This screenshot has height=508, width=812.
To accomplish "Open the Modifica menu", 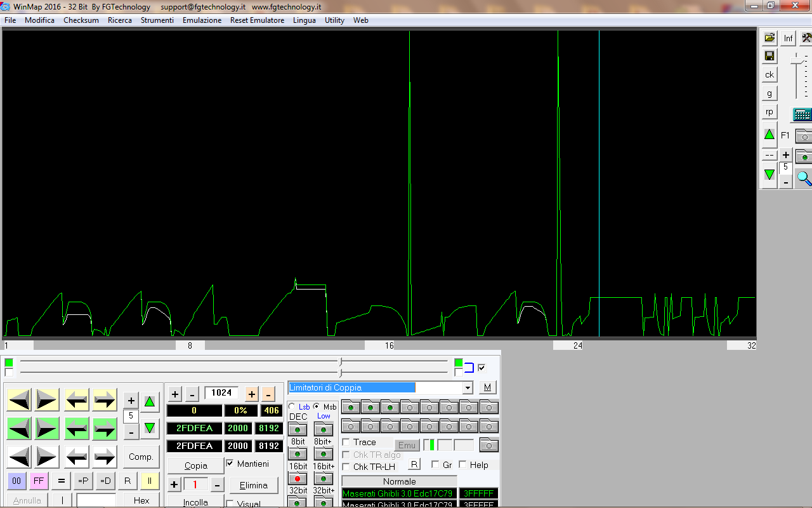I will (39, 20).
